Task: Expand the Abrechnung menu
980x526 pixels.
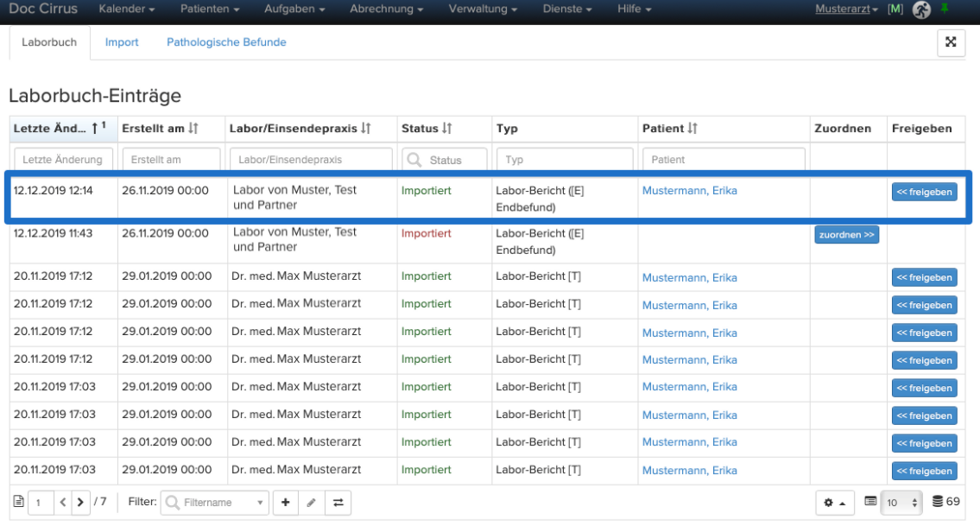Action: (386, 9)
